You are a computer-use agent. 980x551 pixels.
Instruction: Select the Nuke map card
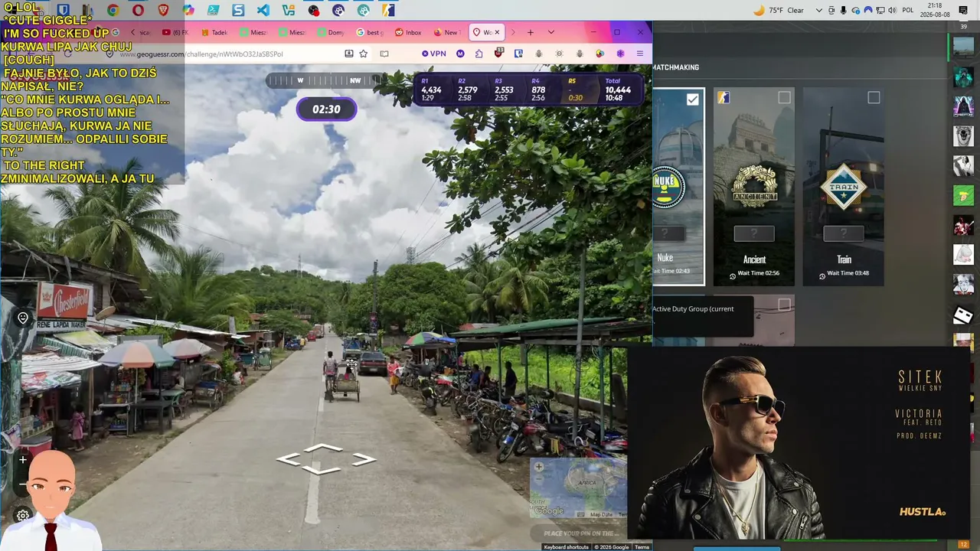point(678,187)
